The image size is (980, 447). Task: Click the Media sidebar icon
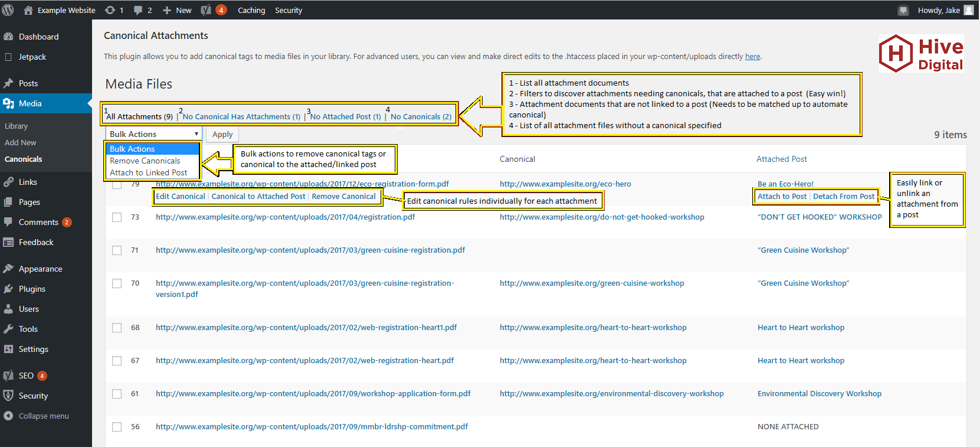(8, 103)
